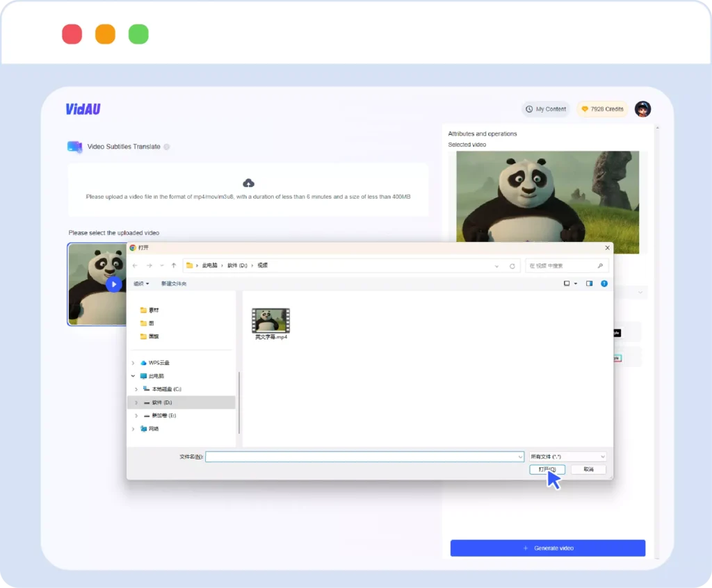Viewport: 712px width, 588px height.
Task: Go back in the file dialog
Action: point(135,266)
